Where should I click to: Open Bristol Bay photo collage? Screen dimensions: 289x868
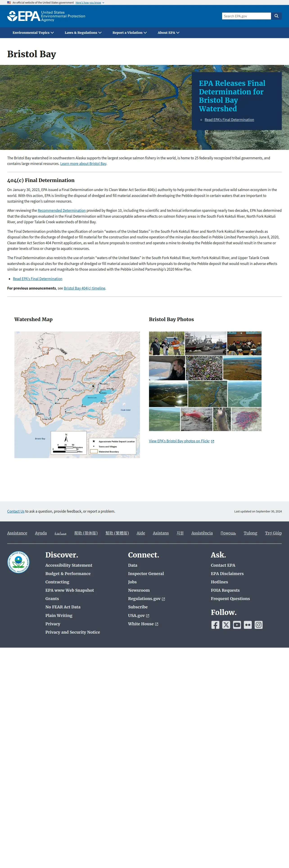point(205,381)
